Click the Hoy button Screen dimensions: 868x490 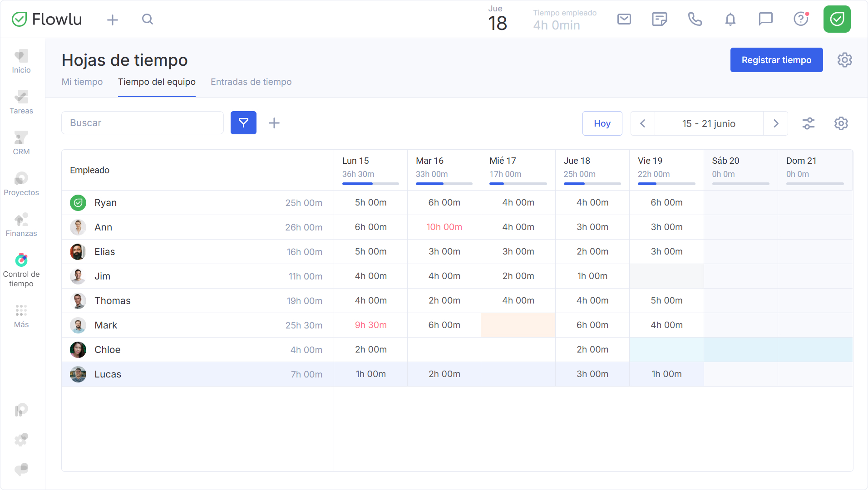point(602,123)
